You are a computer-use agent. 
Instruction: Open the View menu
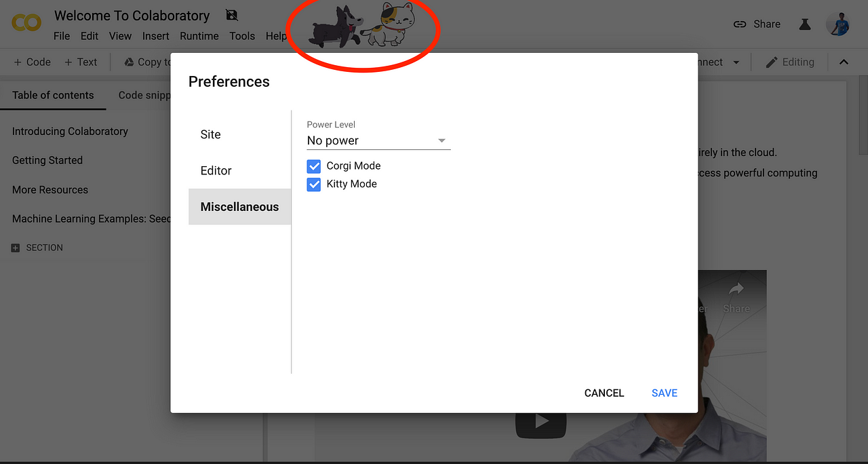point(120,36)
